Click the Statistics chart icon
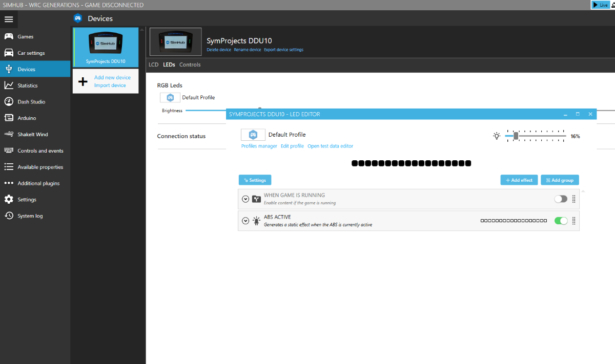615x364 pixels. pyautogui.click(x=9, y=85)
